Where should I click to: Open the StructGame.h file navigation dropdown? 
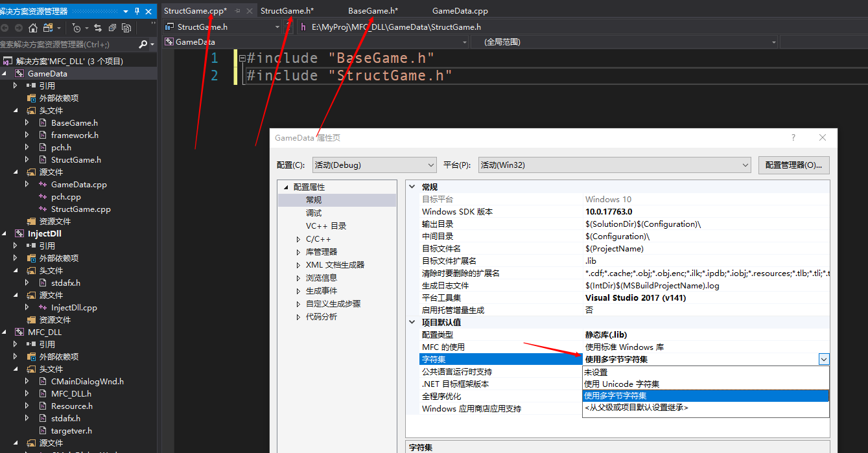pyautogui.click(x=277, y=27)
